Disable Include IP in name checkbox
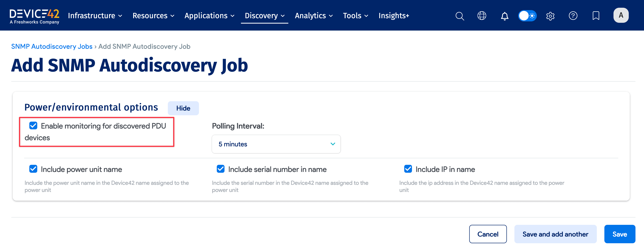 pyautogui.click(x=408, y=169)
